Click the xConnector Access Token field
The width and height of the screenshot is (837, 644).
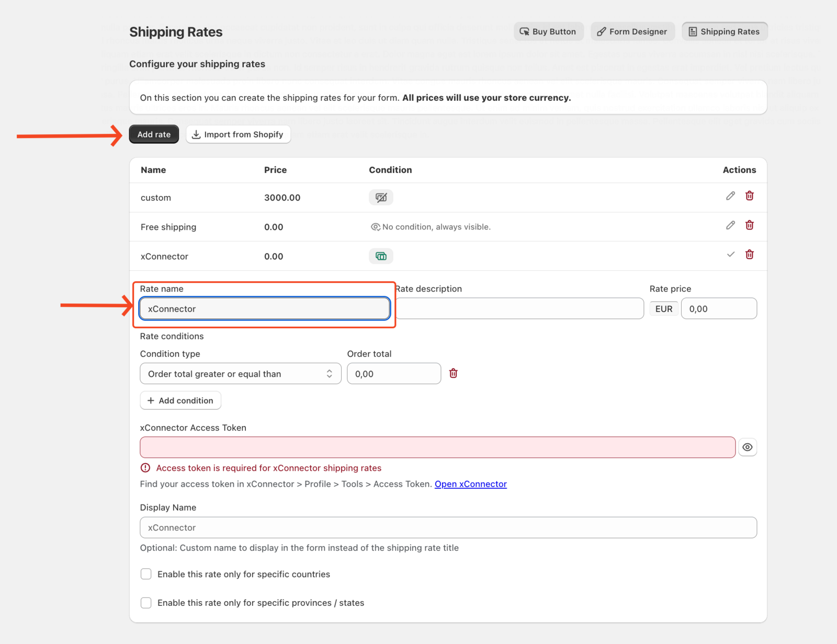[437, 447]
